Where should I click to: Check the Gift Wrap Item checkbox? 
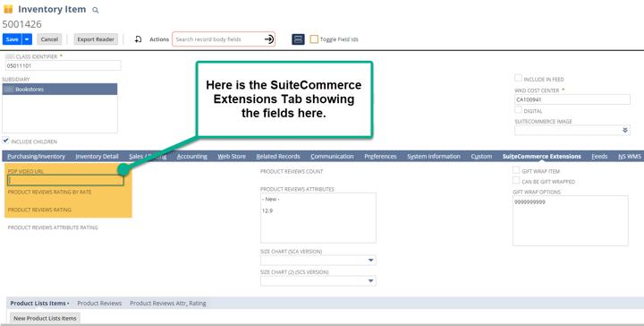pyautogui.click(x=516, y=170)
